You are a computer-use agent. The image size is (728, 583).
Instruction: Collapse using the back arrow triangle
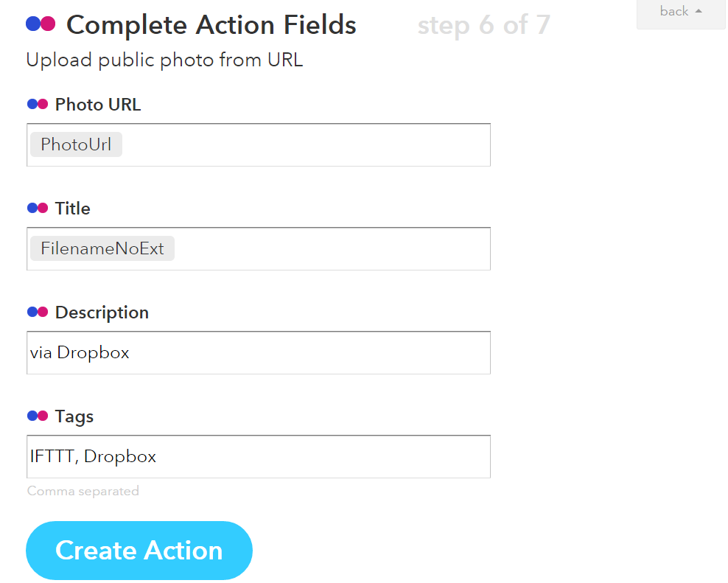pyautogui.click(x=699, y=11)
